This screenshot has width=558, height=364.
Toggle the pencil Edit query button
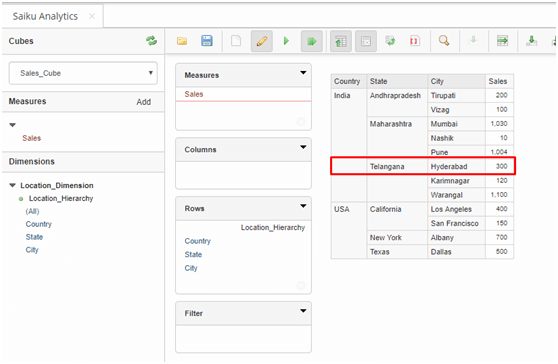[262, 41]
